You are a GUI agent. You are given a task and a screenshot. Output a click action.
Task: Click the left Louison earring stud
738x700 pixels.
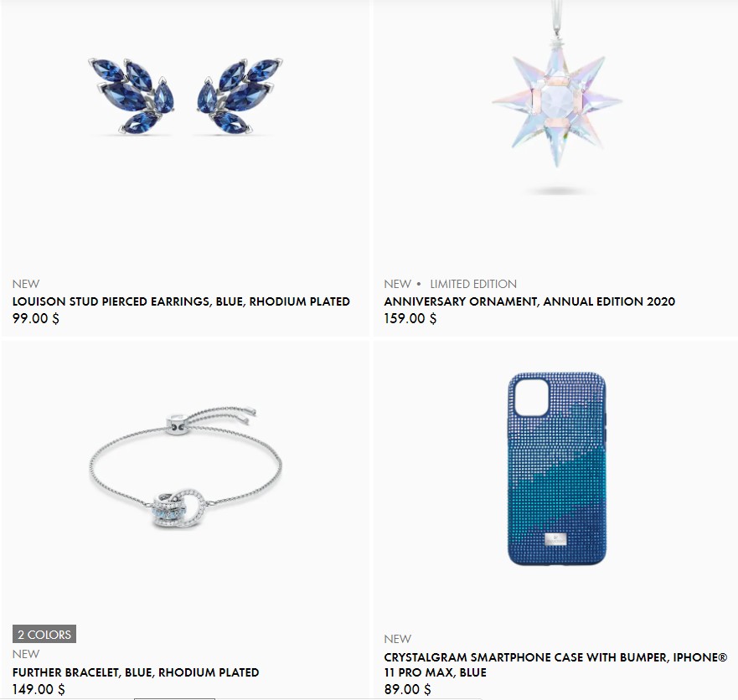click(x=132, y=96)
